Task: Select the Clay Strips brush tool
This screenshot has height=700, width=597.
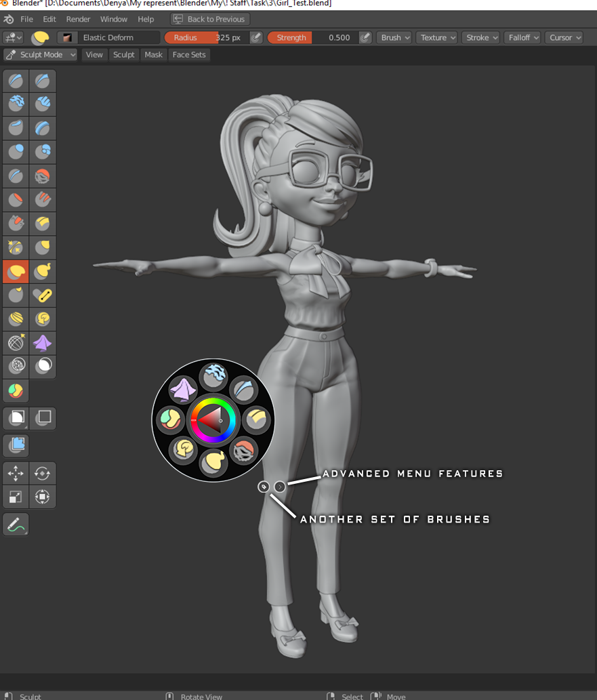Action: (43, 104)
